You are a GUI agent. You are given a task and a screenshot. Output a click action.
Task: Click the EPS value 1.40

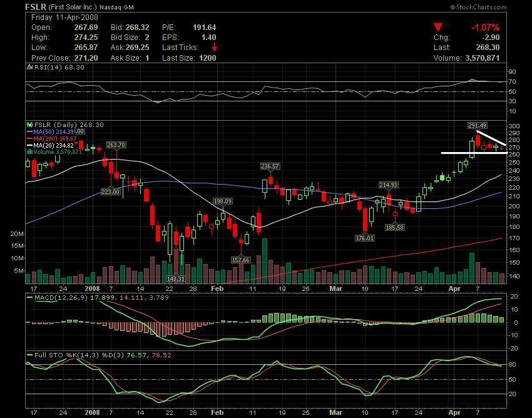pos(208,38)
